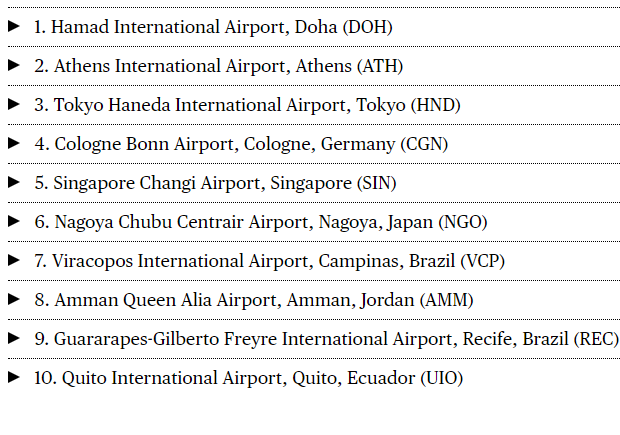Expand the Athens International Airport triangle arrow
This screenshot has height=435, width=620.
pyautogui.click(x=14, y=66)
